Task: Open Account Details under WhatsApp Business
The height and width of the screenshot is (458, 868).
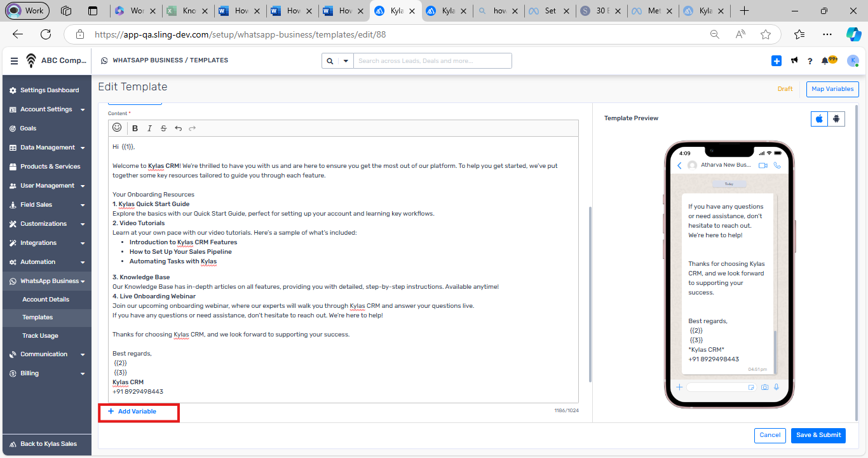Action: 47,299
